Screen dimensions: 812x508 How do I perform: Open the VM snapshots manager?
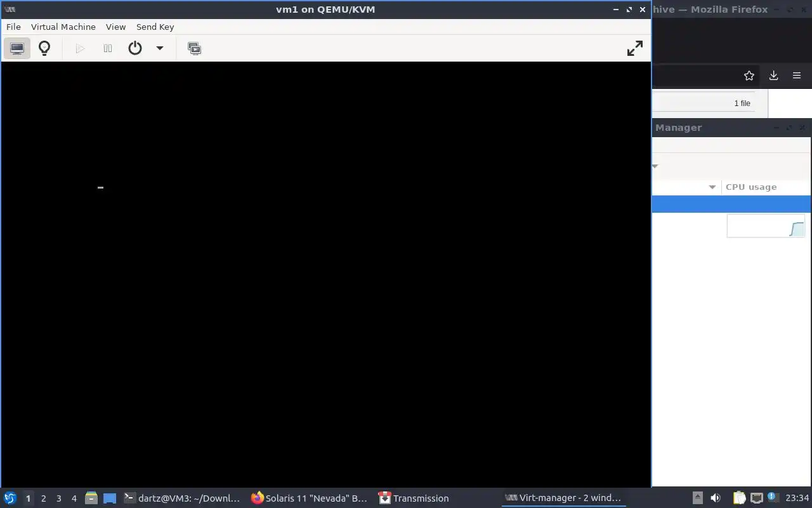coord(195,48)
